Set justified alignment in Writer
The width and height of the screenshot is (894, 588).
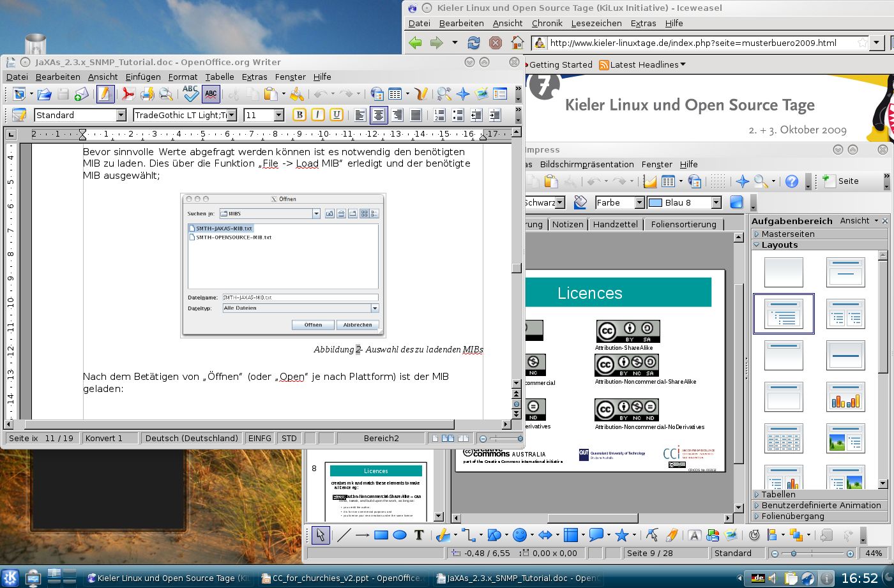(x=416, y=115)
